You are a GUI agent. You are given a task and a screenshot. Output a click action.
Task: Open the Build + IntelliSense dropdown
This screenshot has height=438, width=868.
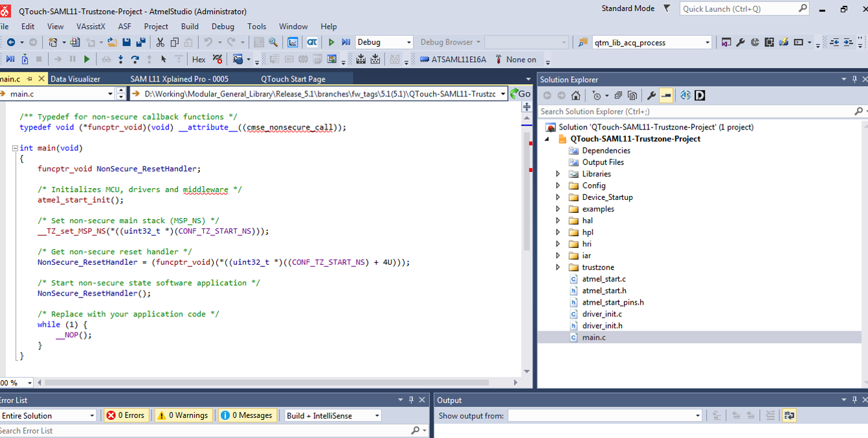(332, 415)
